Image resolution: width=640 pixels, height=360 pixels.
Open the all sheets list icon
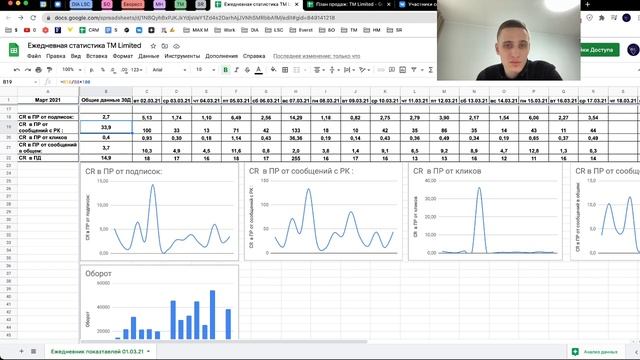pos(33,351)
